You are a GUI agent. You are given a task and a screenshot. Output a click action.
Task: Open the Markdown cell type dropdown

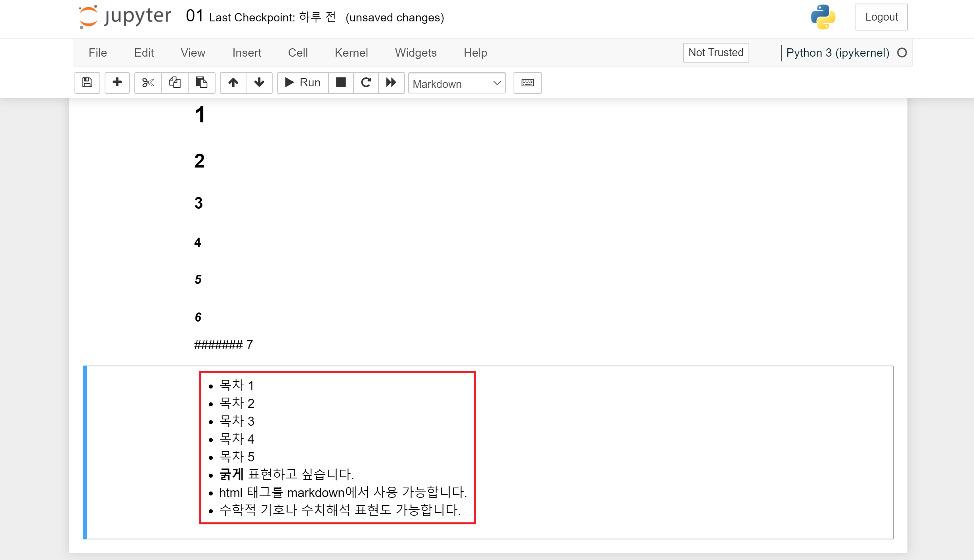pyautogui.click(x=456, y=83)
